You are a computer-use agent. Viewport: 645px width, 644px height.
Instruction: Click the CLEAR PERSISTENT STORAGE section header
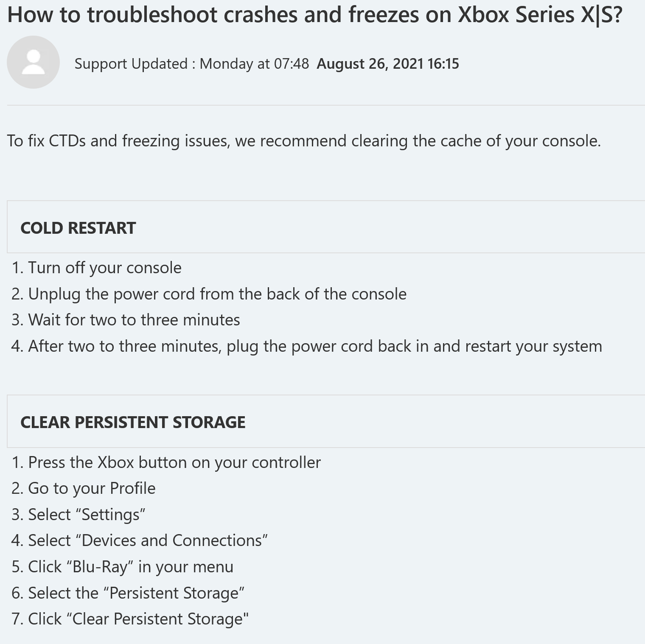133,422
